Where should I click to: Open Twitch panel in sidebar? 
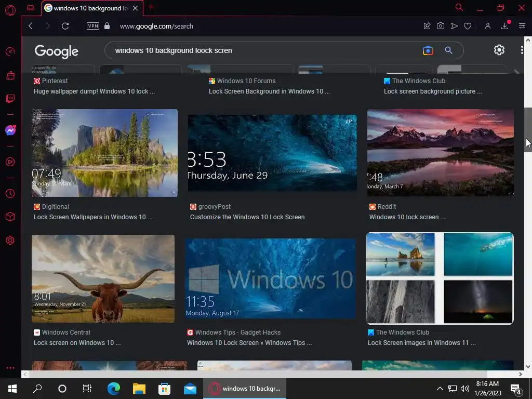[10, 99]
